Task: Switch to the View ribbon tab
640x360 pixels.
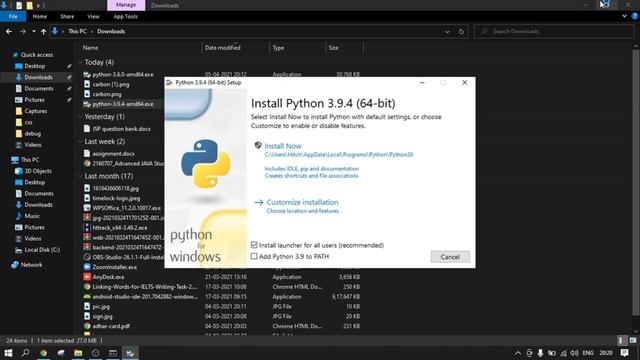Action: point(93,16)
